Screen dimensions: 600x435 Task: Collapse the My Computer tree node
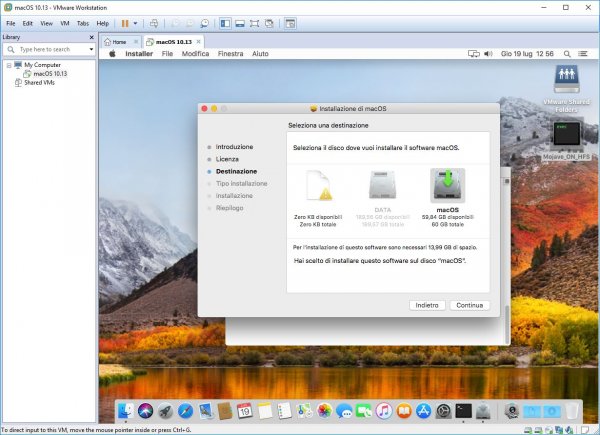[x=9, y=65]
